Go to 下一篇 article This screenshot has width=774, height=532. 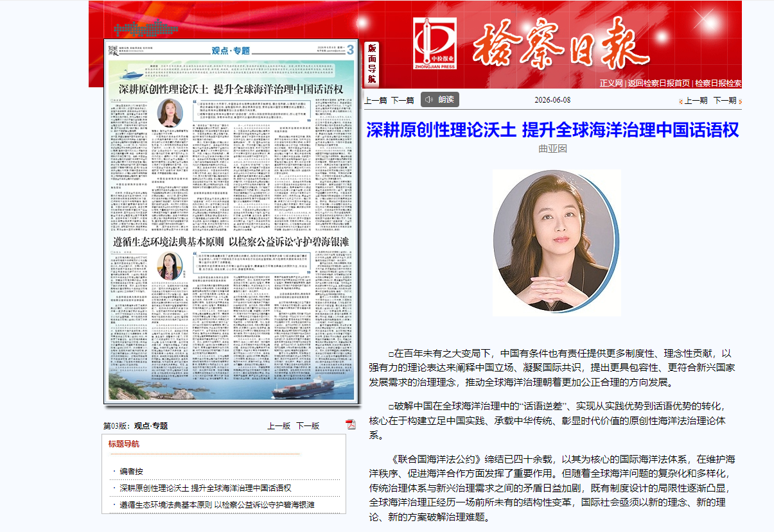(403, 100)
